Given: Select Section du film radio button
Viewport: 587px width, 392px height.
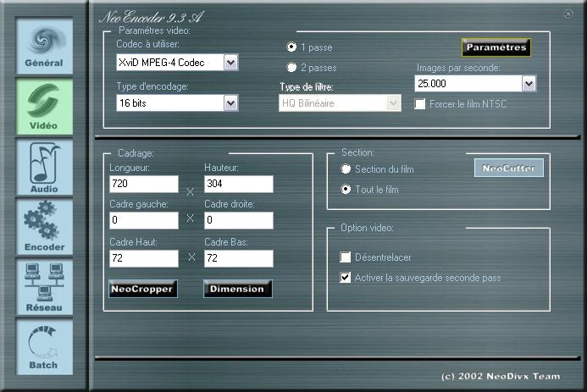Looking at the screenshot, I should [x=346, y=169].
